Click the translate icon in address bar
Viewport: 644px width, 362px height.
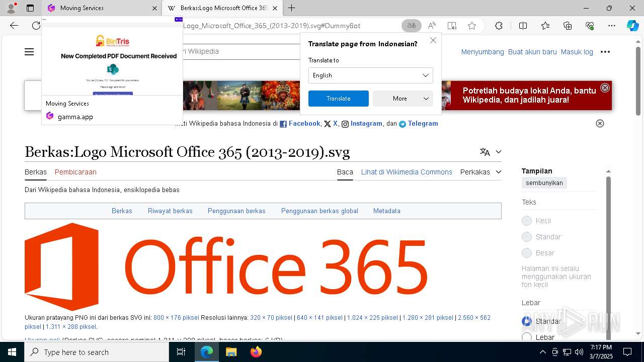[x=412, y=26]
